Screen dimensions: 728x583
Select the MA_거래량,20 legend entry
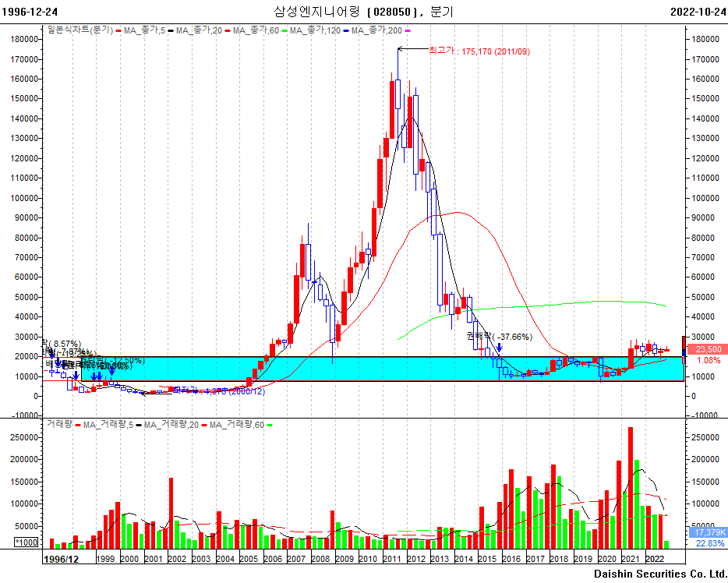pyautogui.click(x=171, y=425)
